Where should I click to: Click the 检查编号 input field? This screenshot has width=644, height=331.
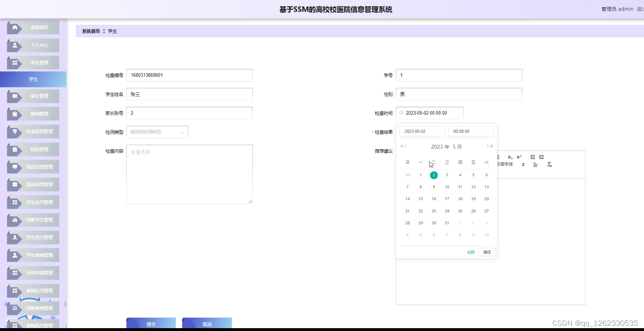coord(189,75)
